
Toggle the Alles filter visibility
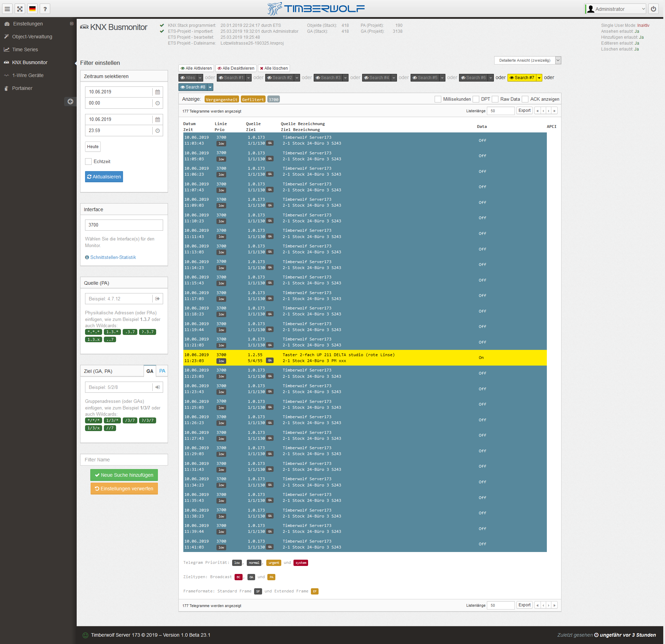pos(188,78)
